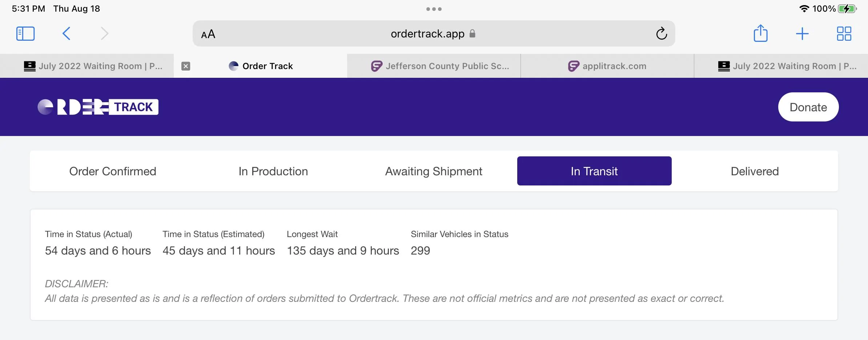Select the In Production status
This screenshot has height=340, width=868.
pos(273,171)
